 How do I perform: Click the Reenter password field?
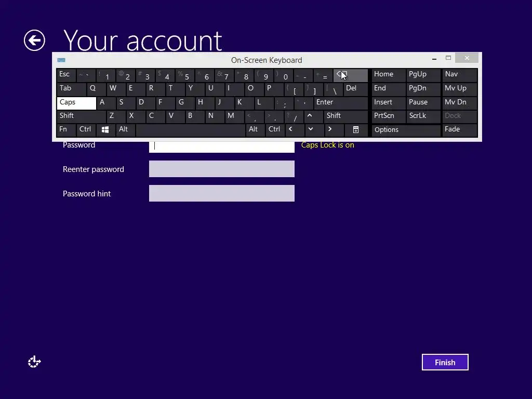[222, 169]
